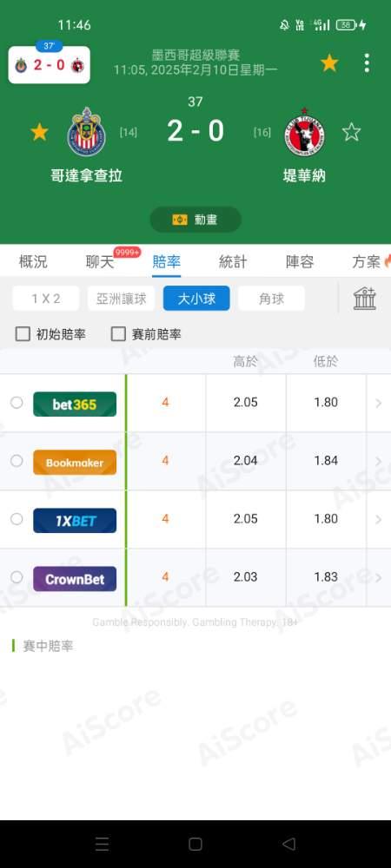Tap the Android home button

tap(195, 844)
